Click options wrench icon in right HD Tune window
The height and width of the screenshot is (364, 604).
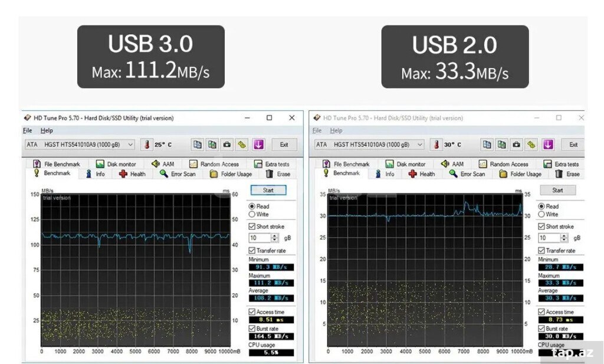tap(531, 145)
